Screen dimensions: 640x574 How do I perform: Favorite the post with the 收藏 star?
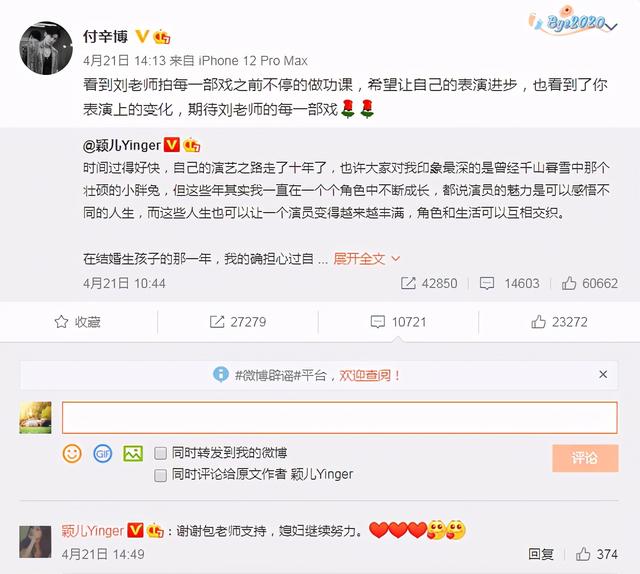tap(78, 322)
